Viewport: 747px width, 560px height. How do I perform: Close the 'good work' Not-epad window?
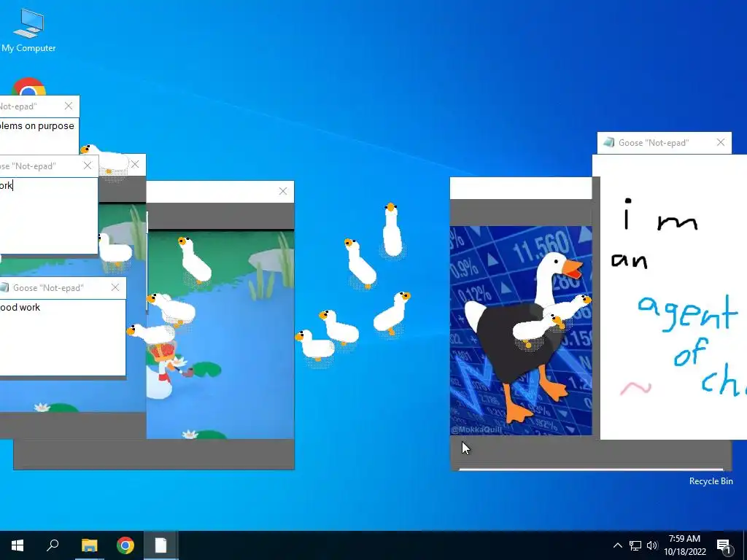point(115,287)
